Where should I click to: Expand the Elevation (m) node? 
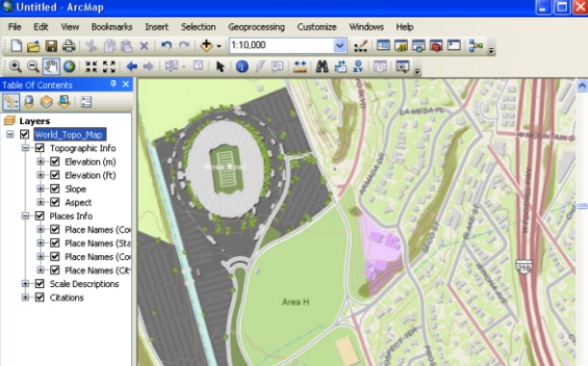[x=40, y=162]
